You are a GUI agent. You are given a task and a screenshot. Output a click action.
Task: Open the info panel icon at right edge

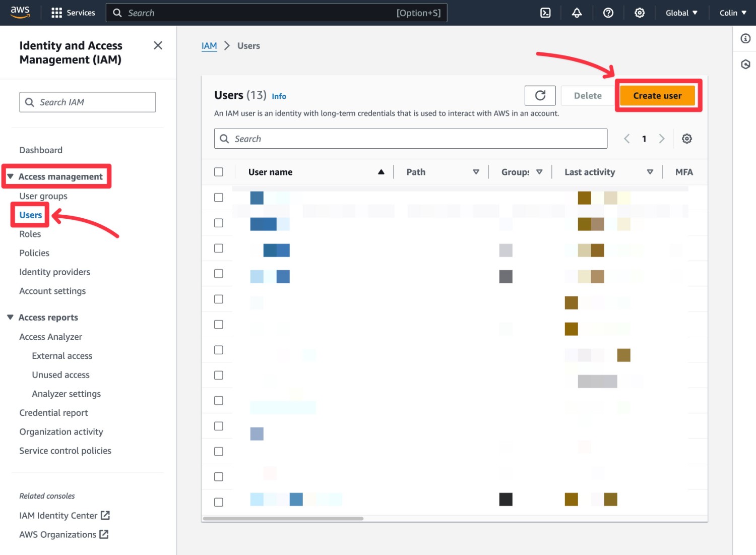coord(745,38)
